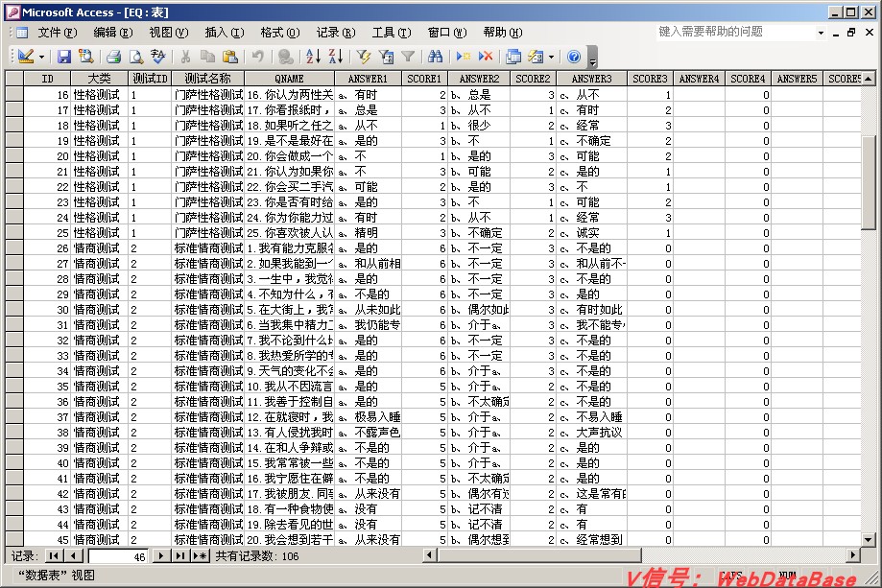The width and height of the screenshot is (882, 588).
Task: Delete the record with the red X icon
Action: pos(486,57)
